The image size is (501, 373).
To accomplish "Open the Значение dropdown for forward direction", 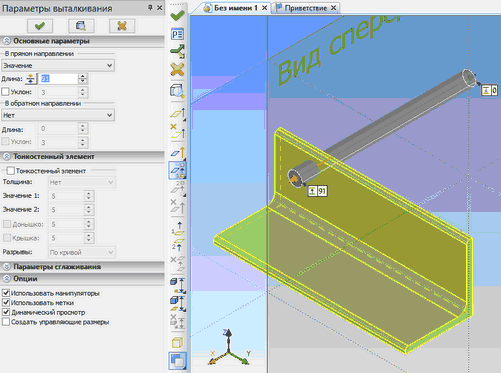I will pyautogui.click(x=58, y=65).
